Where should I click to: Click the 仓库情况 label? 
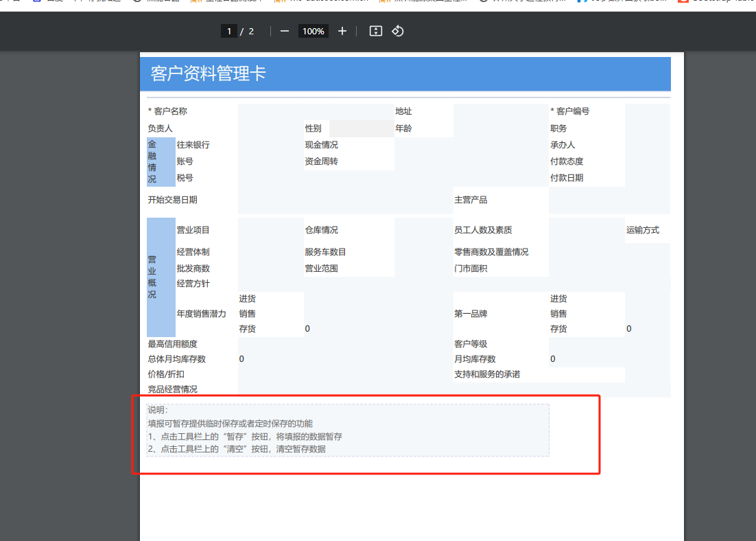321,230
